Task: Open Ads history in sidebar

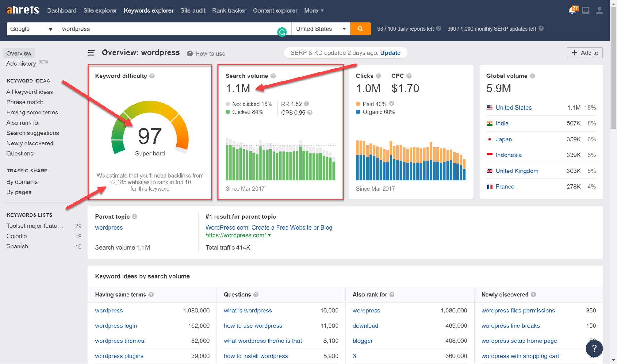Action: pos(21,64)
